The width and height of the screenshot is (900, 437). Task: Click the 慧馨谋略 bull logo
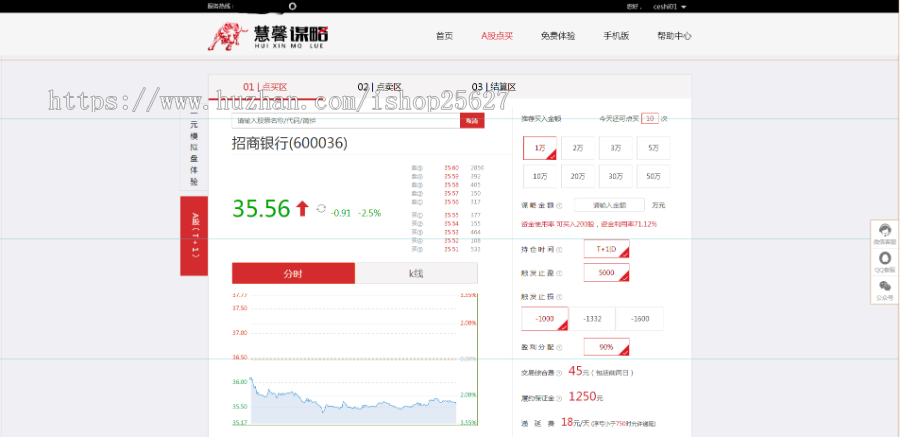(x=269, y=37)
